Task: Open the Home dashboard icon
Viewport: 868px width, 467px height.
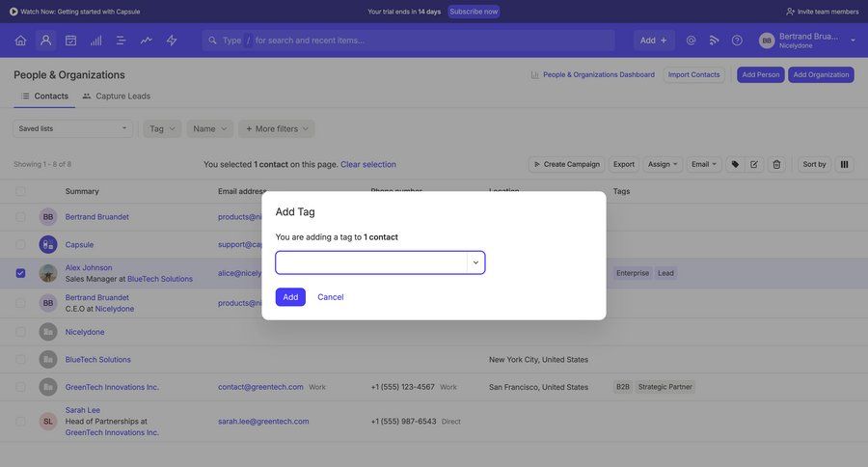Action: (x=20, y=41)
